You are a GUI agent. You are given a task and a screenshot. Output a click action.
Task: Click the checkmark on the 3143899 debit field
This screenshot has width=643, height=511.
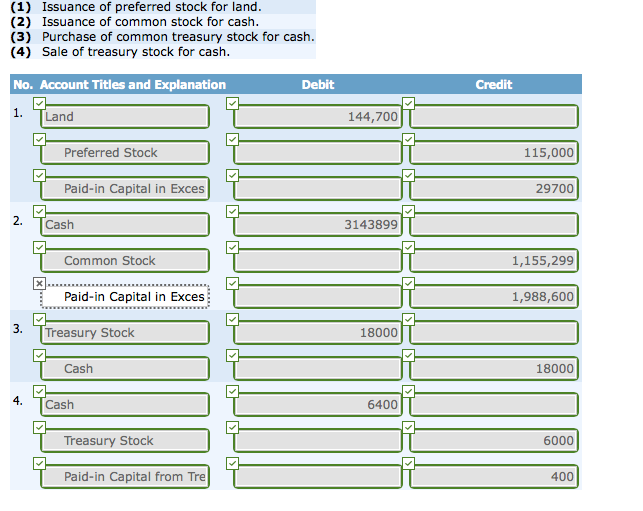(x=232, y=211)
